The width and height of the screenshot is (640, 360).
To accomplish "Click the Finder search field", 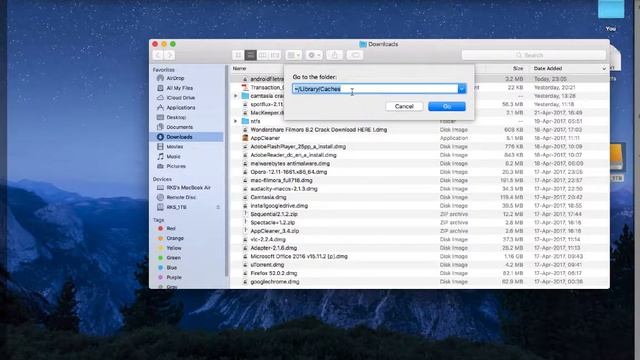I will (x=533, y=55).
